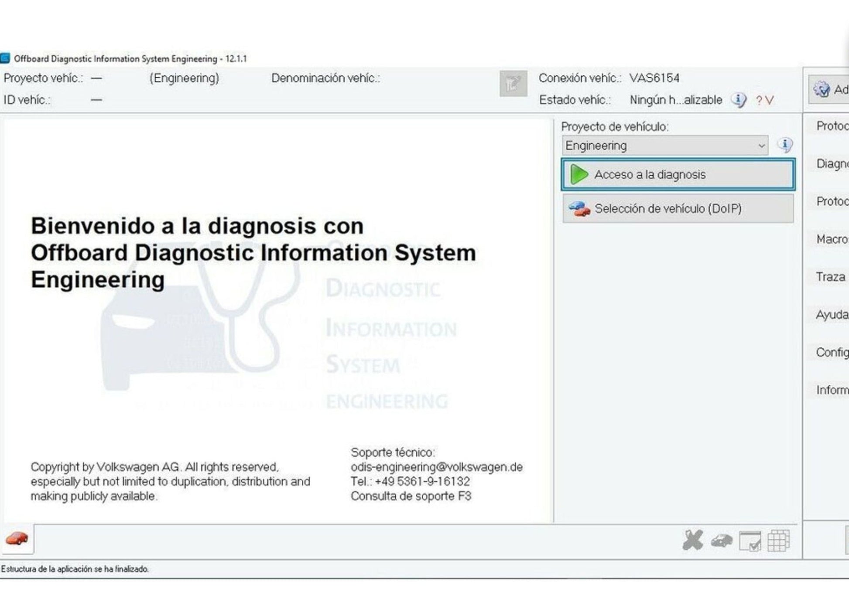Click the info bubble beside the Engineering dropdown
Screen dimensions: 849x616
(x=784, y=145)
